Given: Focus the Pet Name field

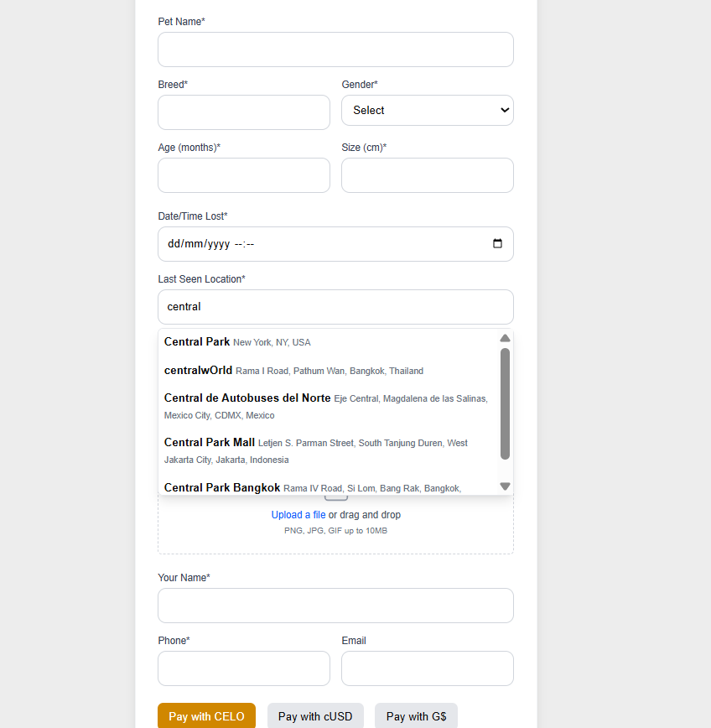Looking at the screenshot, I should coord(335,49).
